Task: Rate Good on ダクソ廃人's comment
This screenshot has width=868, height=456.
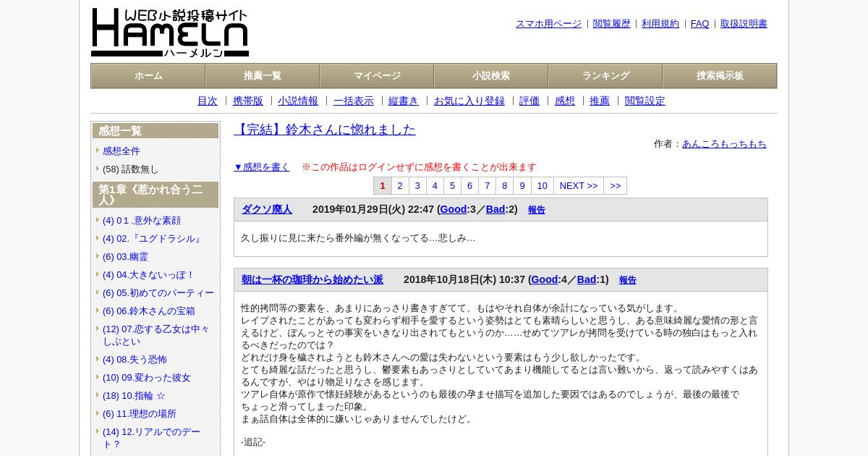Action: (454, 210)
